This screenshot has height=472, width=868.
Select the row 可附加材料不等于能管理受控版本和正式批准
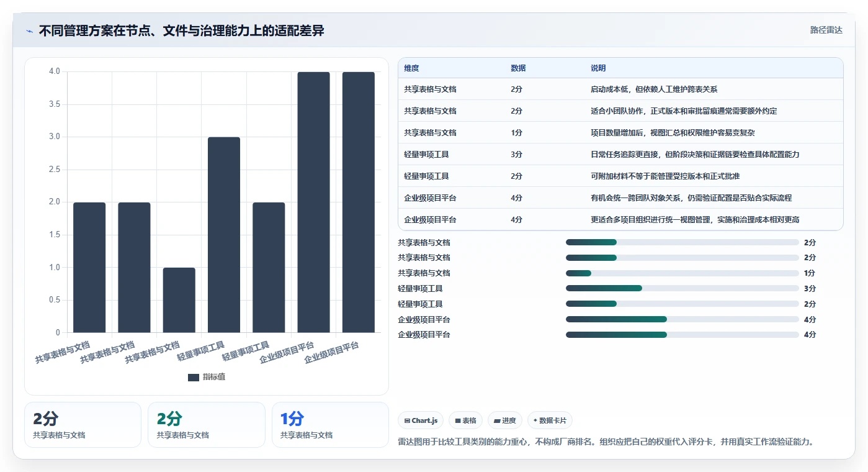(620, 176)
